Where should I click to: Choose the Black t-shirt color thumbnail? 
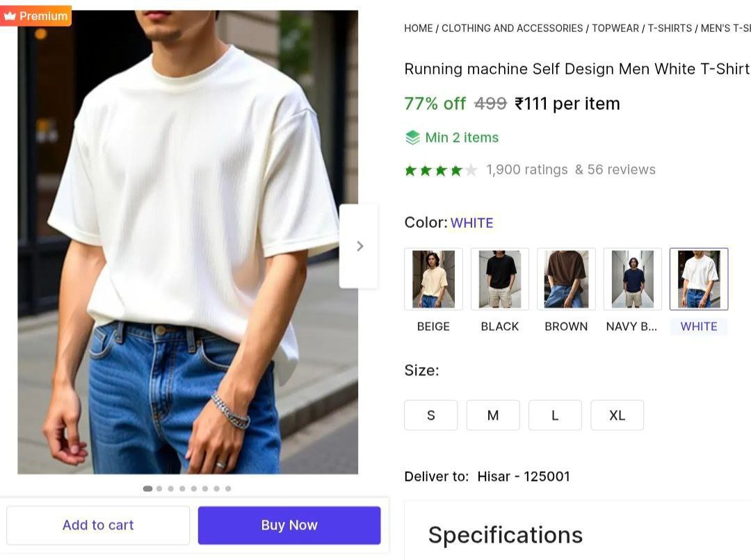point(499,279)
